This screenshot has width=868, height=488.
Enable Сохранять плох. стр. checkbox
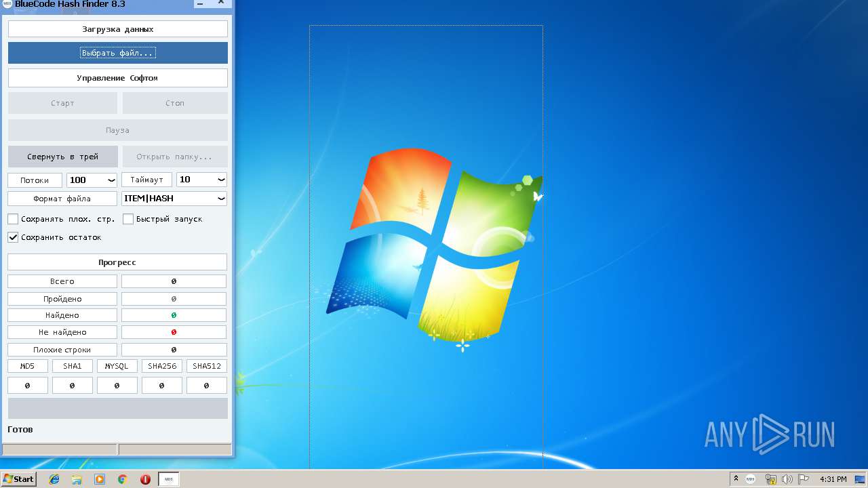pos(13,219)
